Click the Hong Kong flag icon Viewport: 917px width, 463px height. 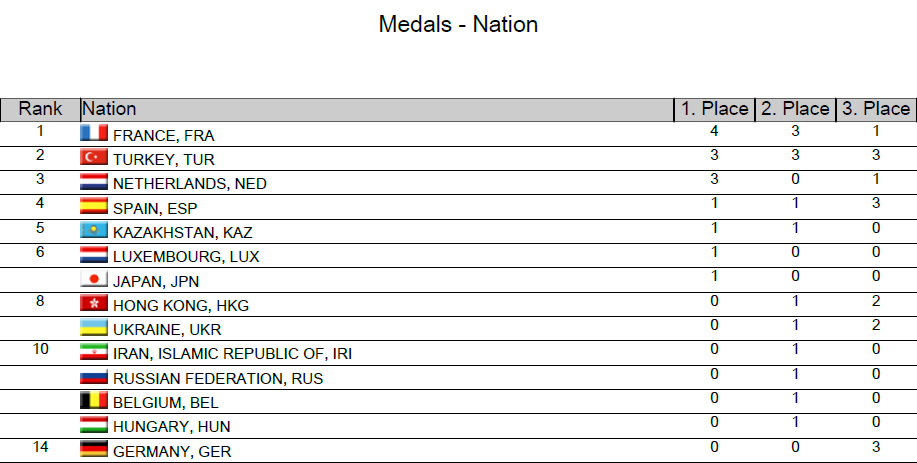click(x=94, y=304)
